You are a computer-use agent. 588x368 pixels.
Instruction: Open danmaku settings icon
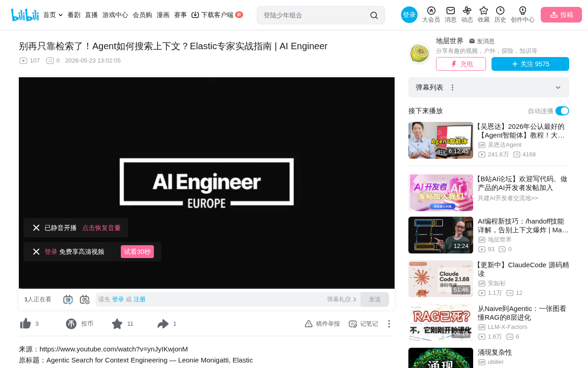click(85, 299)
